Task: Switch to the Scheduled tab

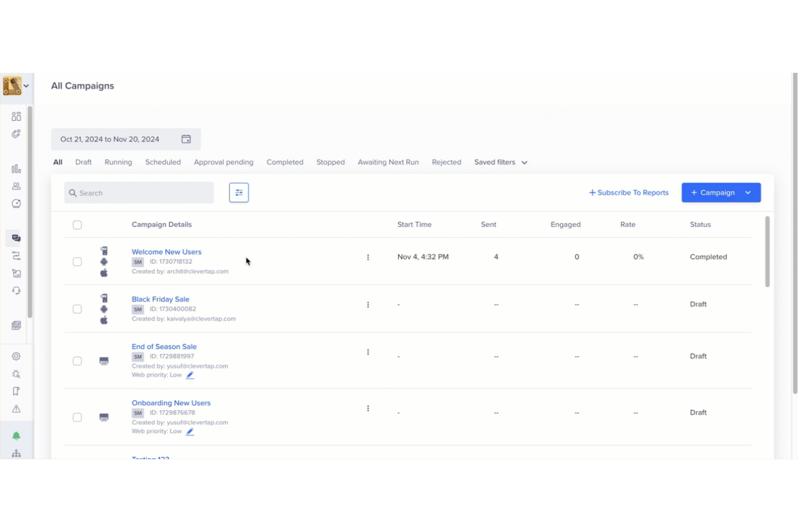Action: 163,162
